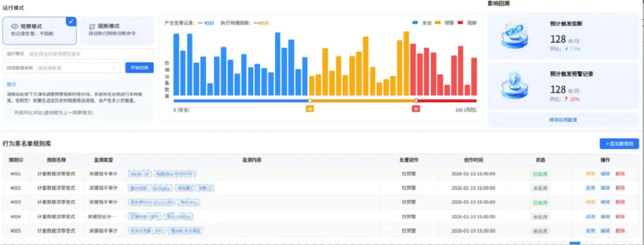Click the eye icon in 观察模式 card
644x245 pixels.
click(x=14, y=26)
